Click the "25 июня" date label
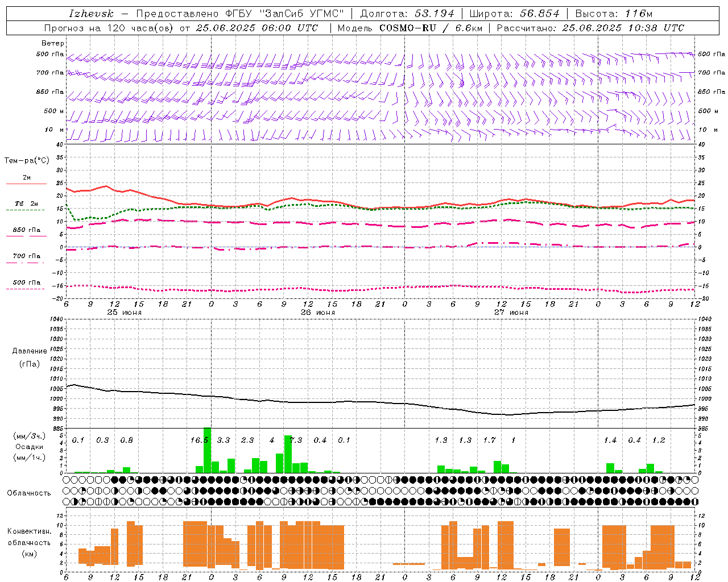Screen dimensions: 728x582 125,313
